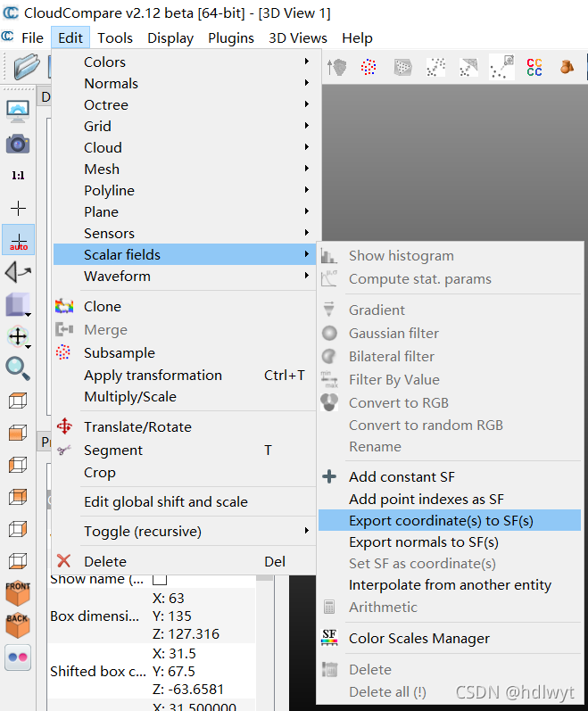Expand the Toggle (recursive) submenu
Viewport: 588px width, 711px height.
(x=184, y=531)
